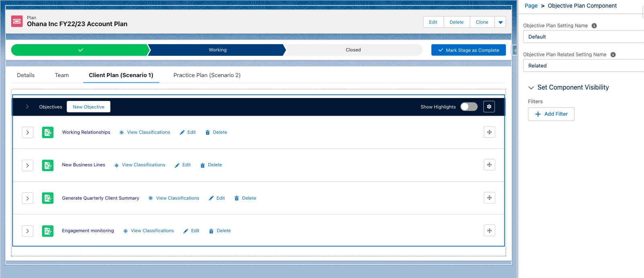644x278 pixels.
Task: Click New Business Lines objective green icon
Action: tap(48, 165)
